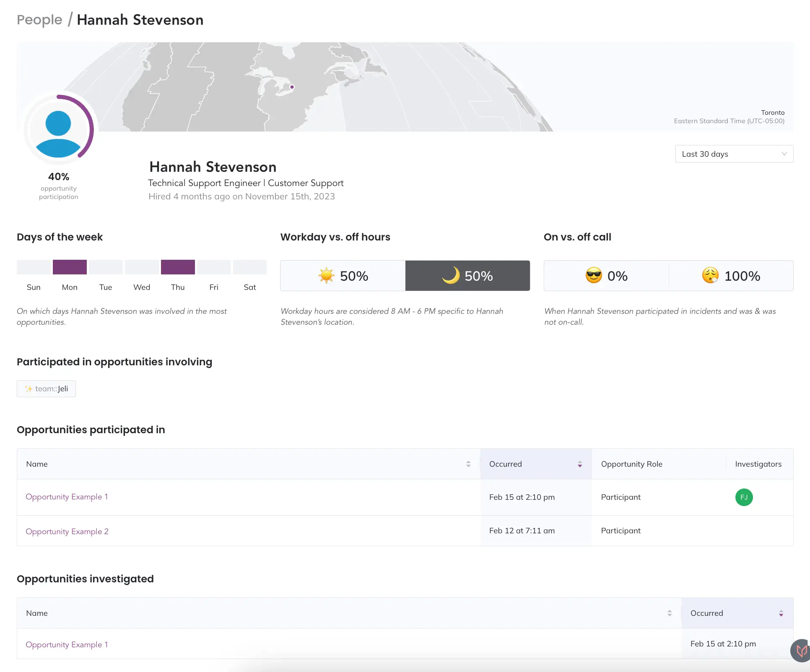
Task: Open Opportunity Example 2 link
Action: (x=67, y=532)
